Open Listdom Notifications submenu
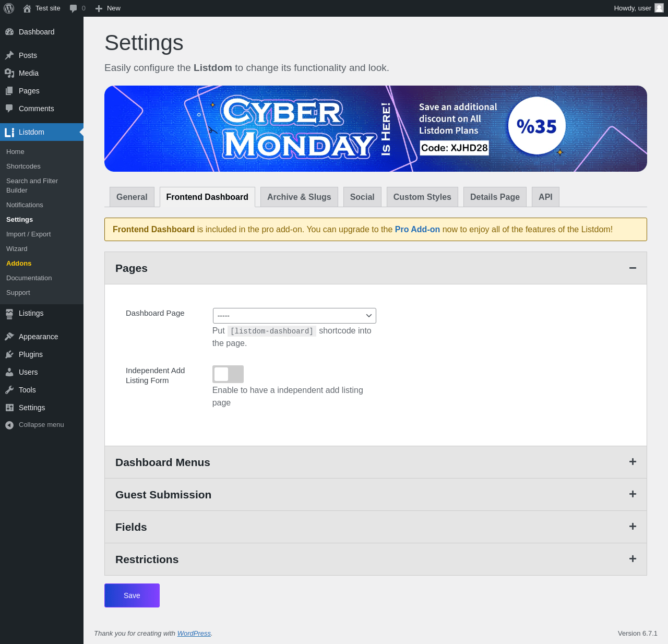 pyautogui.click(x=25, y=205)
